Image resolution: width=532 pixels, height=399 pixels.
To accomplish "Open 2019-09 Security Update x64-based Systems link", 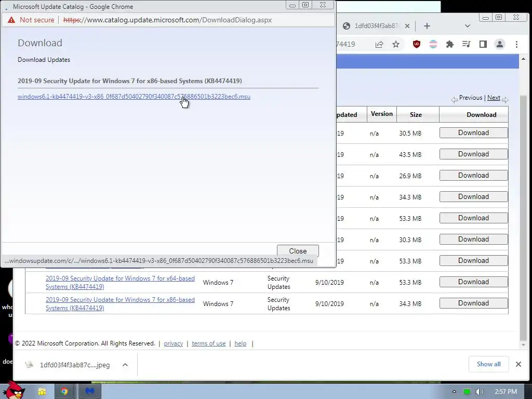I will (x=120, y=282).
